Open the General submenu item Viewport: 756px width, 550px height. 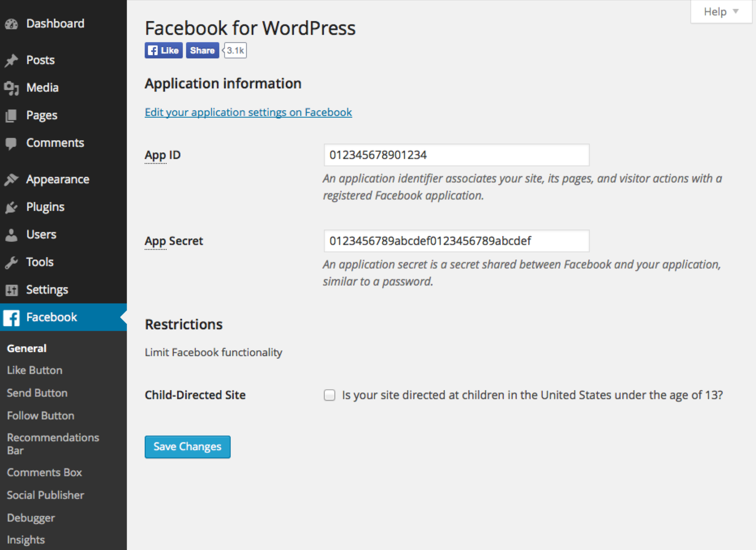(x=27, y=348)
